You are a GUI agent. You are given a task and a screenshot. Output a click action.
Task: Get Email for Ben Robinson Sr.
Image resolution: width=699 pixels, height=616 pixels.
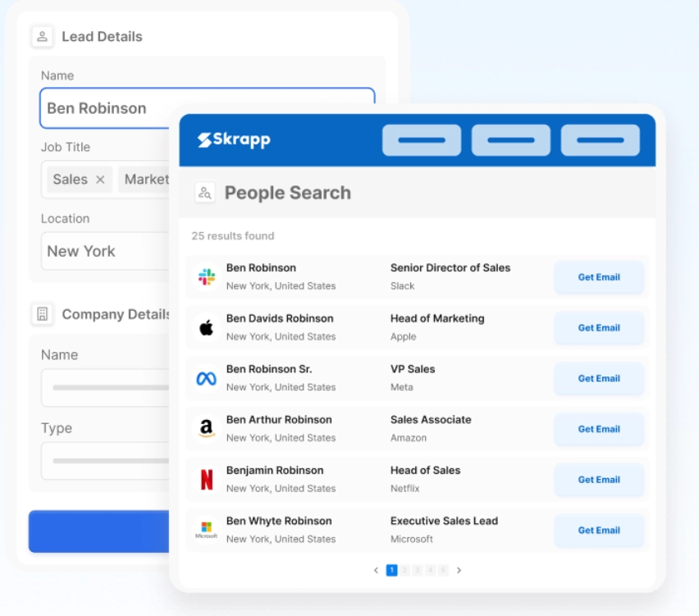coord(599,378)
